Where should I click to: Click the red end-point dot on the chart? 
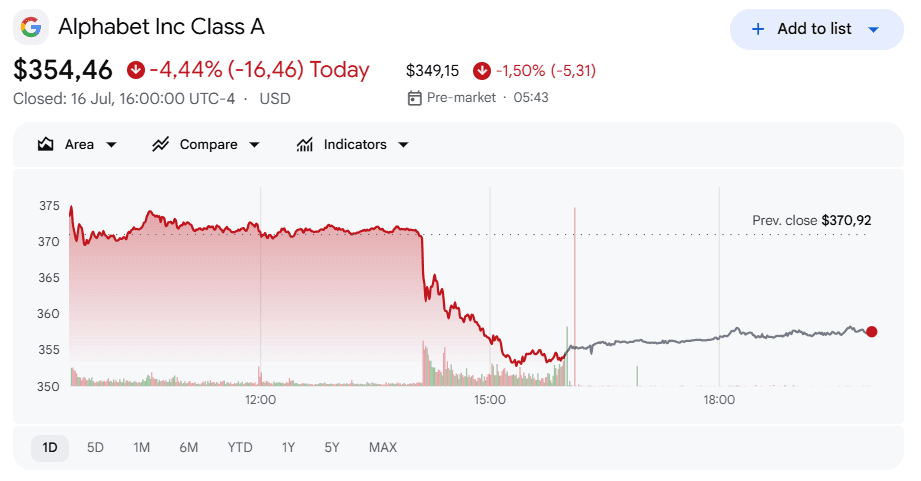click(872, 332)
